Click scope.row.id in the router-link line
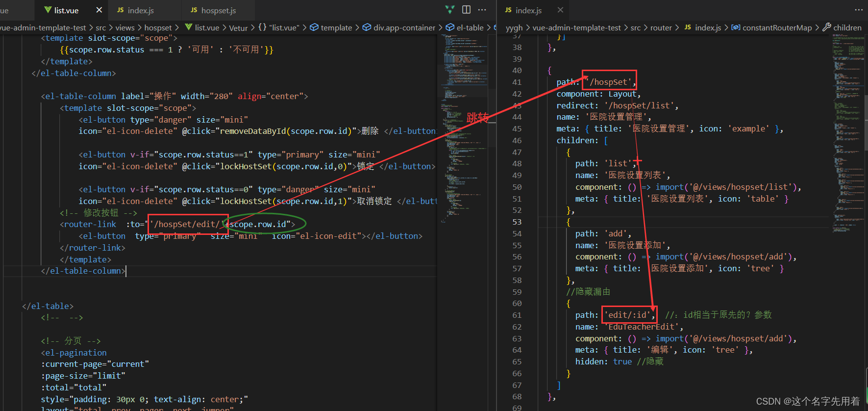This screenshot has width=868, height=411. 257,224
